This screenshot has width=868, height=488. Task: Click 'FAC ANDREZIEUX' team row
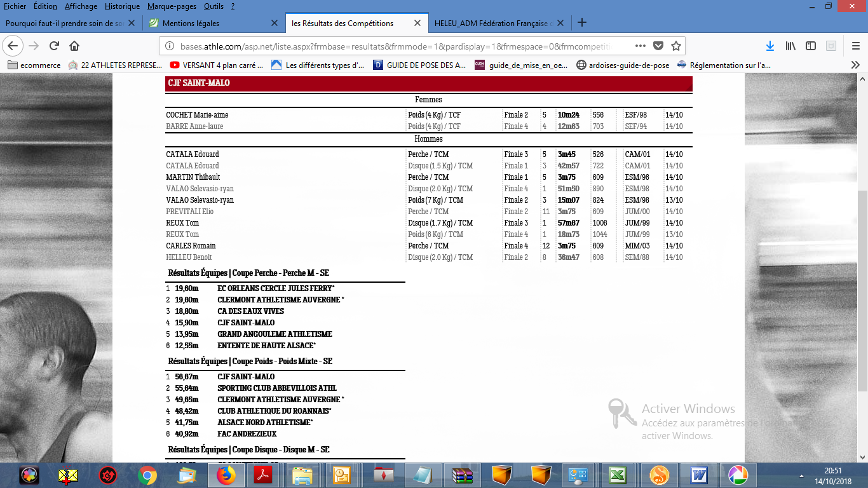coord(247,434)
